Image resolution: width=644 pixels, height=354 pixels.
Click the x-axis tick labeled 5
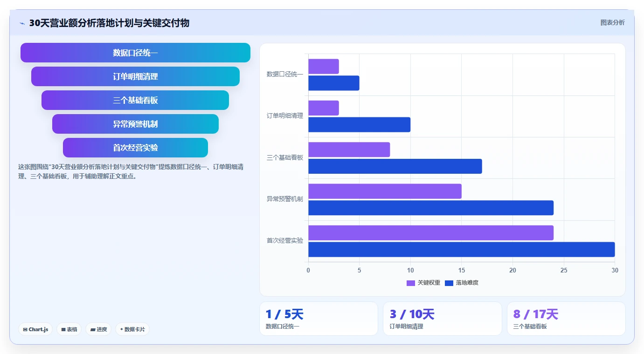[360, 270]
